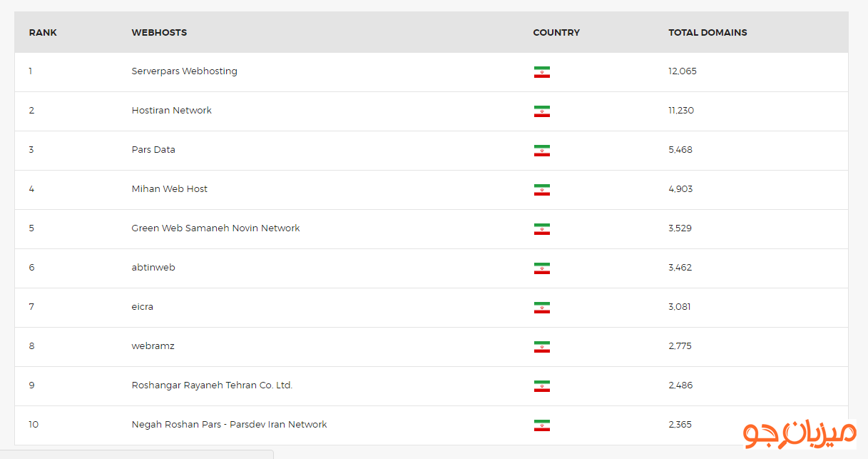Click the flag icon in Hostiran Network row
868x459 pixels.
point(541,111)
